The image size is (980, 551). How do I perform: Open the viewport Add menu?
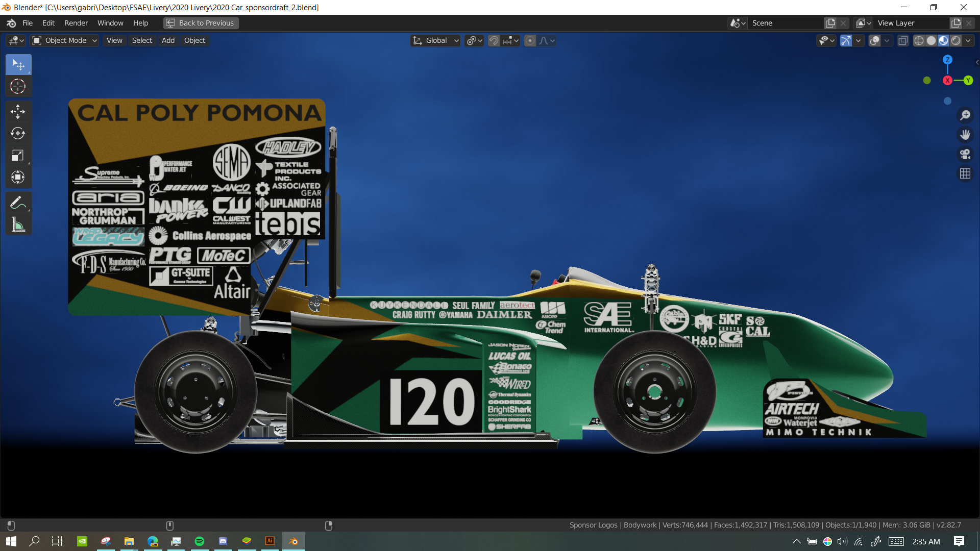click(168, 41)
